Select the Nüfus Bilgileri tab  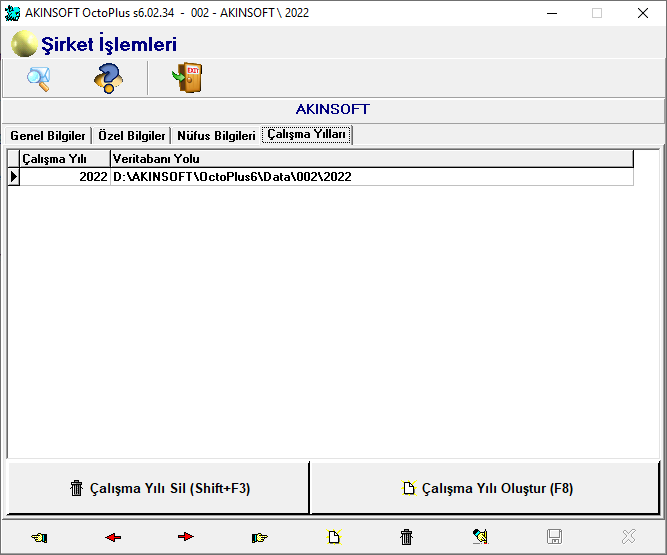216,136
